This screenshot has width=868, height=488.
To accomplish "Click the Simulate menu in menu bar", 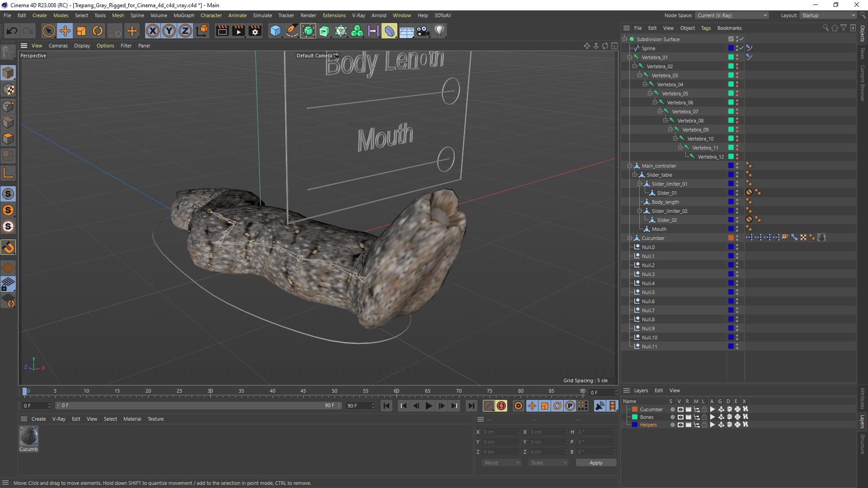I will (x=262, y=15).
